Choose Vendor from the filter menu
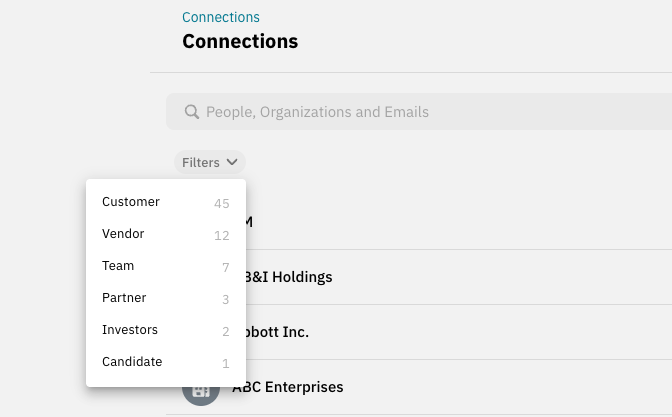Image resolution: width=672 pixels, height=417 pixels. pos(123,234)
